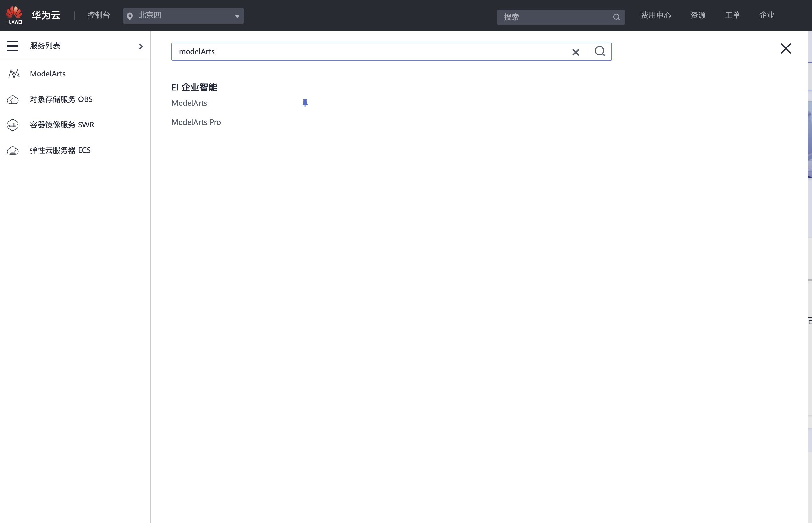Viewport: 812px width, 523px height.
Task: Open the hamburger service list menu
Action: 12,46
